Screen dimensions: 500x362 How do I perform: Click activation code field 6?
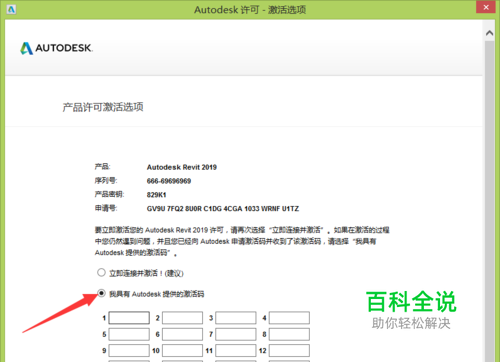182,334
